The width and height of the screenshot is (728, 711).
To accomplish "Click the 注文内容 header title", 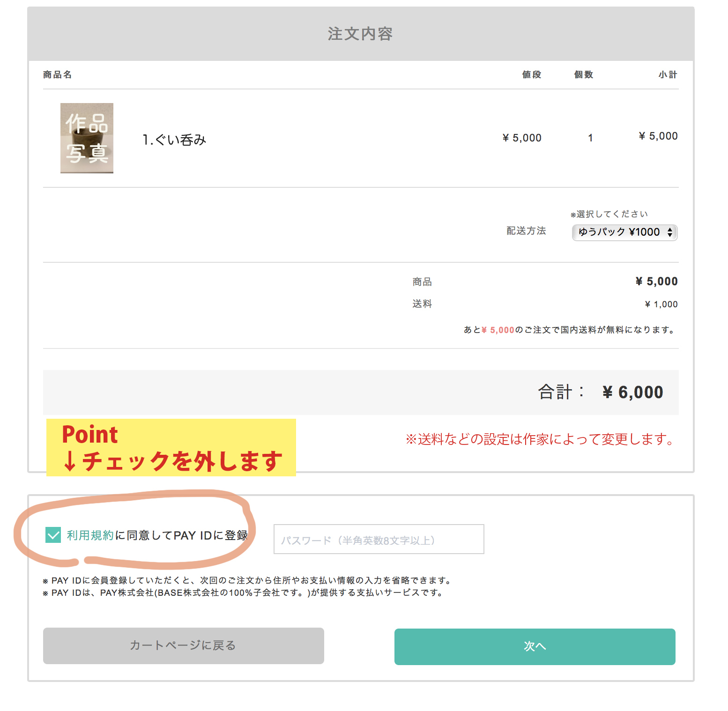I will pyautogui.click(x=360, y=34).
